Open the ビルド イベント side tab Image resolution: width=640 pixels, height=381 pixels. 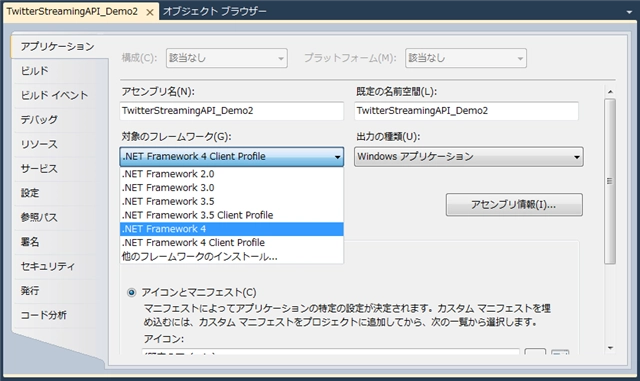point(54,96)
